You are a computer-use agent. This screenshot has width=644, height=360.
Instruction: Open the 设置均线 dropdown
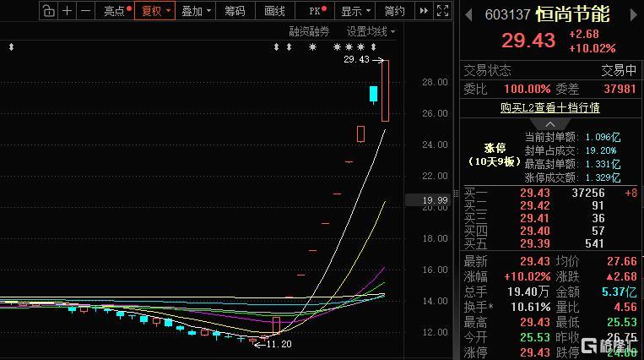371,31
